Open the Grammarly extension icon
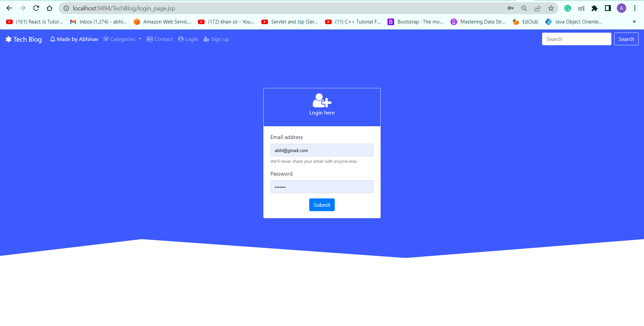Image resolution: width=644 pixels, height=326 pixels. pos(568,8)
